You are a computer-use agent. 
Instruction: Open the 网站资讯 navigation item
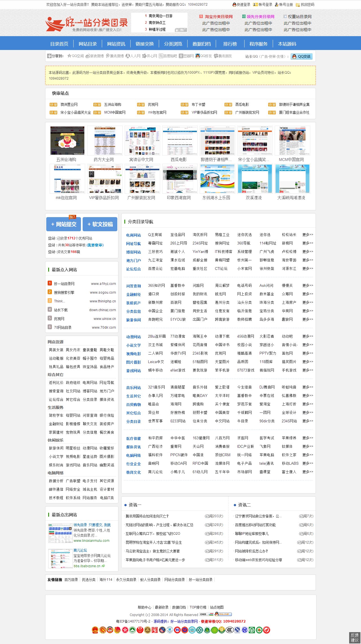pos(116,44)
